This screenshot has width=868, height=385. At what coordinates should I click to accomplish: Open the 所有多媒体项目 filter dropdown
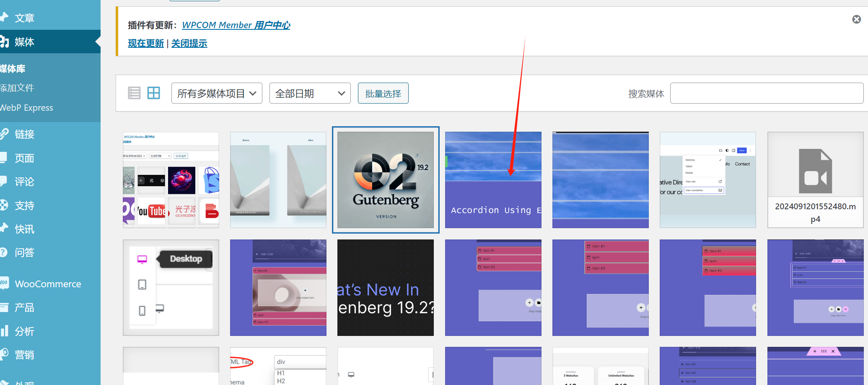tap(217, 93)
